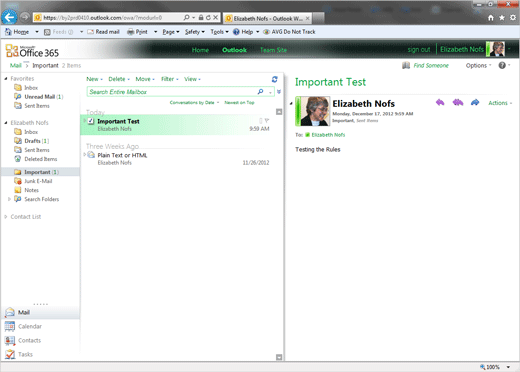Open the browser Safety menu

tap(195, 32)
